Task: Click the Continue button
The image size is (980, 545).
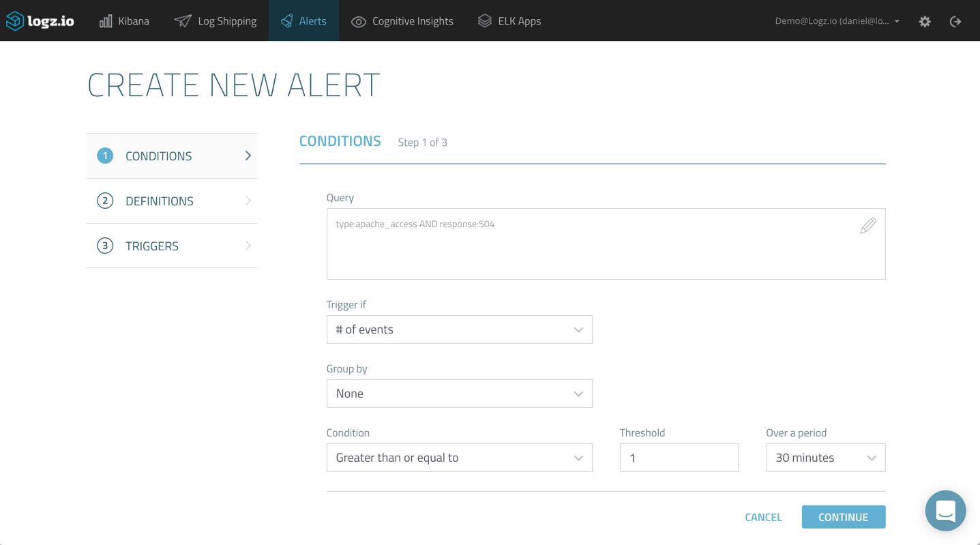Action: point(843,517)
